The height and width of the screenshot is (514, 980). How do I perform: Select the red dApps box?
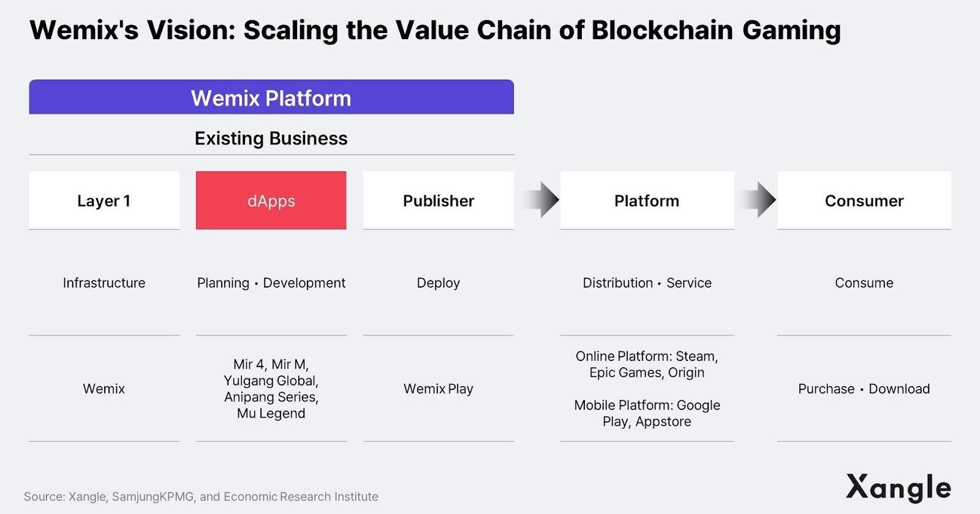coord(271,201)
